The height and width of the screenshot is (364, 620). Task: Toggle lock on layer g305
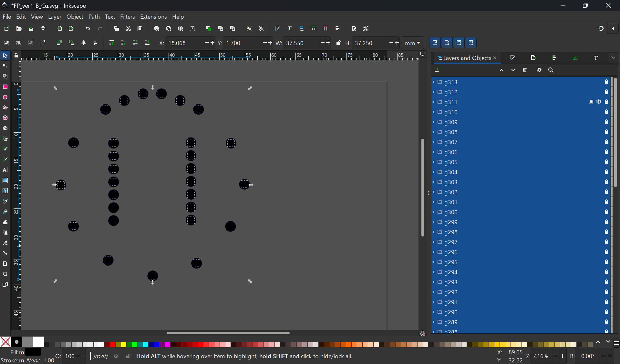(x=606, y=162)
